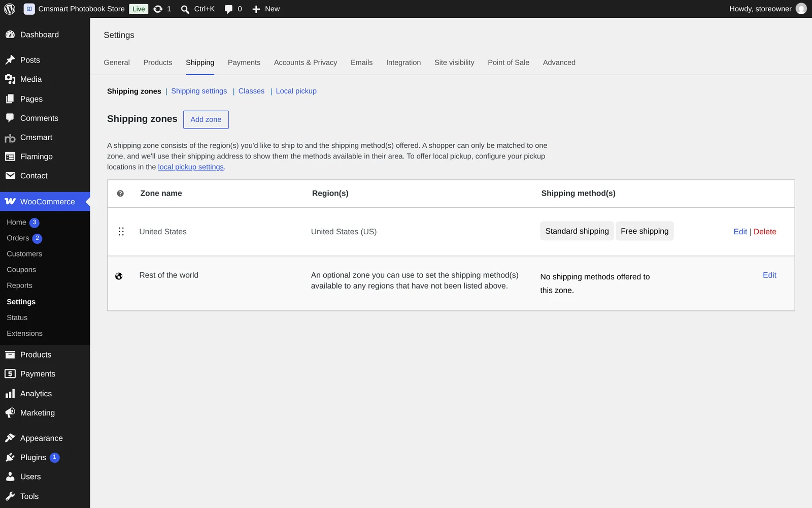Screen dimensions: 812x508
Task: Delete the United States zone
Action: click(x=765, y=232)
